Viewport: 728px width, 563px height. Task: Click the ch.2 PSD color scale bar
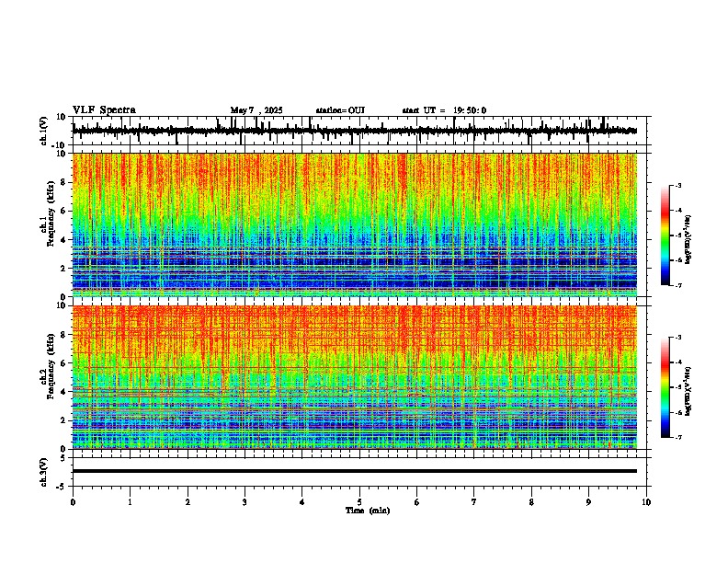coord(665,387)
